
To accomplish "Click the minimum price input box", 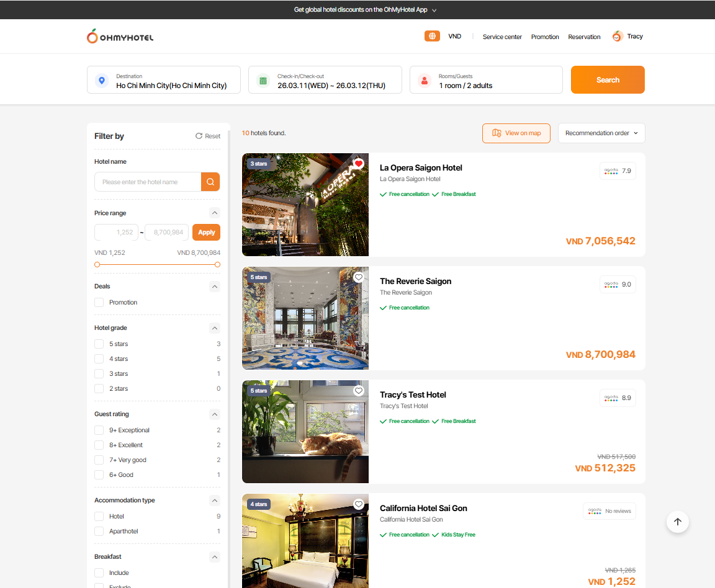I will coord(116,233).
